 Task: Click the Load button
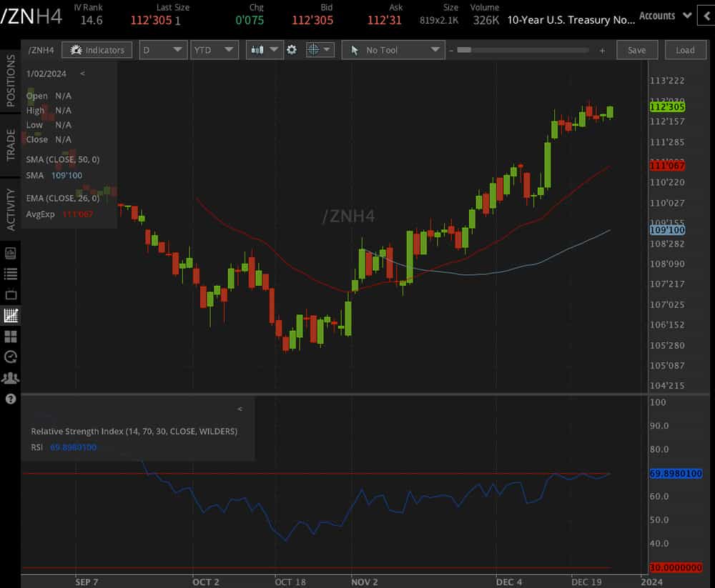coord(686,50)
